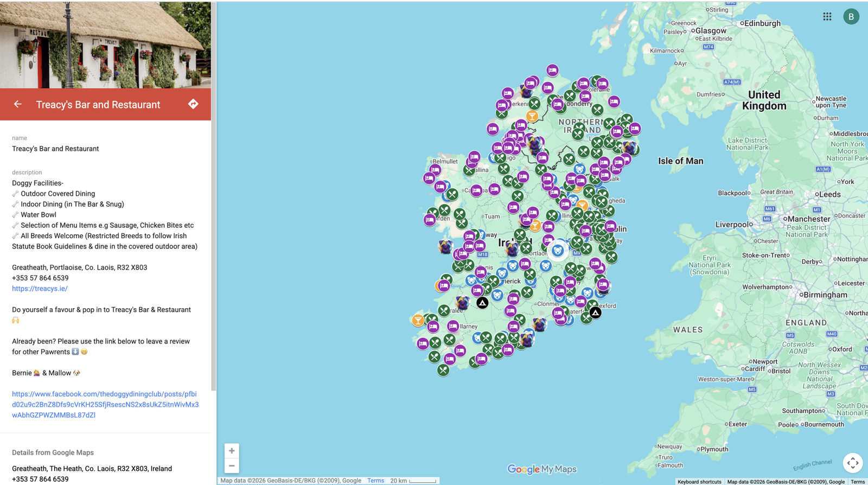The height and width of the screenshot is (485, 868).
Task: Click the 'Glasgow' city label
Action: tap(711, 31)
